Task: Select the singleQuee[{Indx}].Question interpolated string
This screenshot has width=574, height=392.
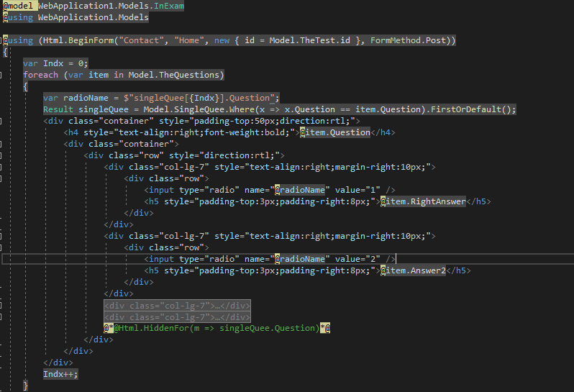Action: [199, 98]
